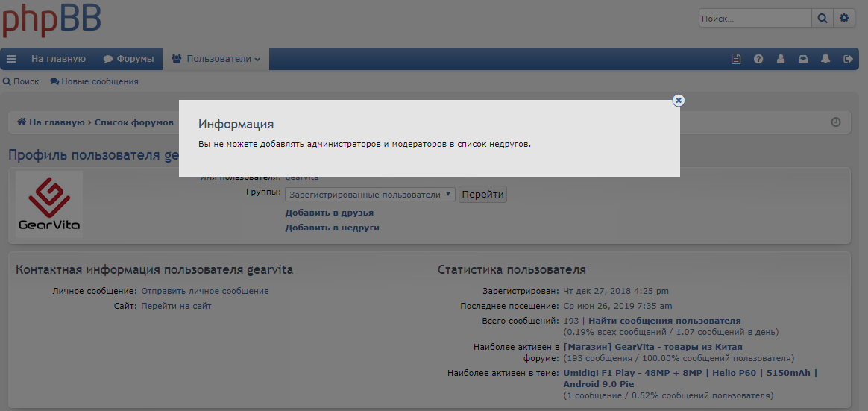Click the Информация dialog heading
This screenshot has width=868, height=411.
coord(236,124)
